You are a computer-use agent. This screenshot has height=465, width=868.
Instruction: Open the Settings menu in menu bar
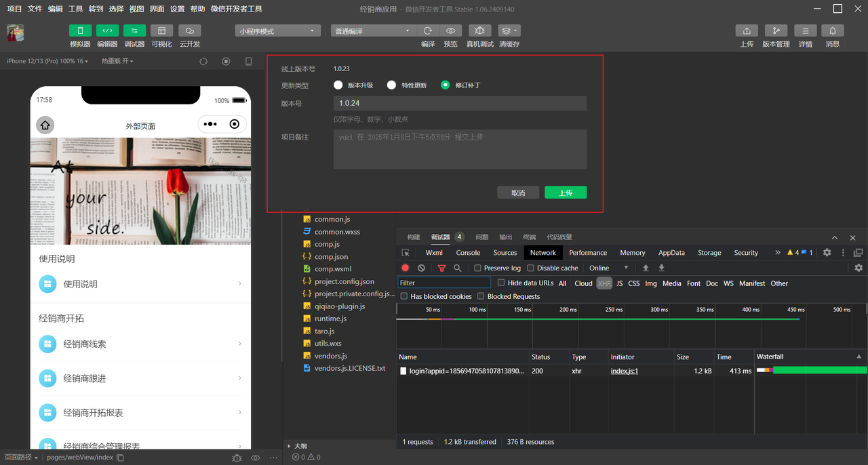tap(177, 9)
